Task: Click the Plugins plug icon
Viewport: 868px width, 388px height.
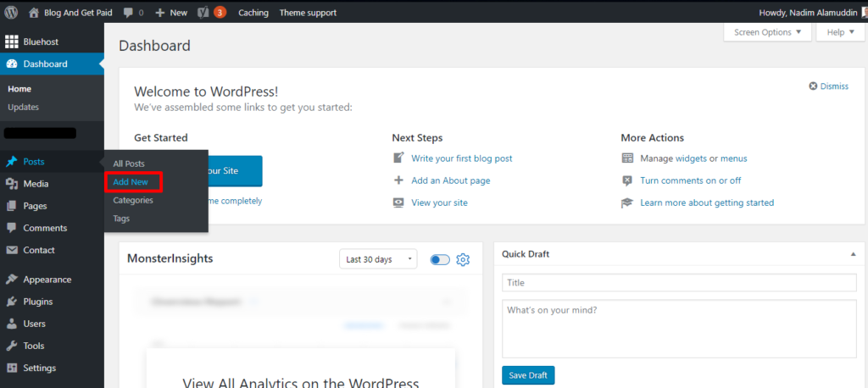Action: (12, 302)
